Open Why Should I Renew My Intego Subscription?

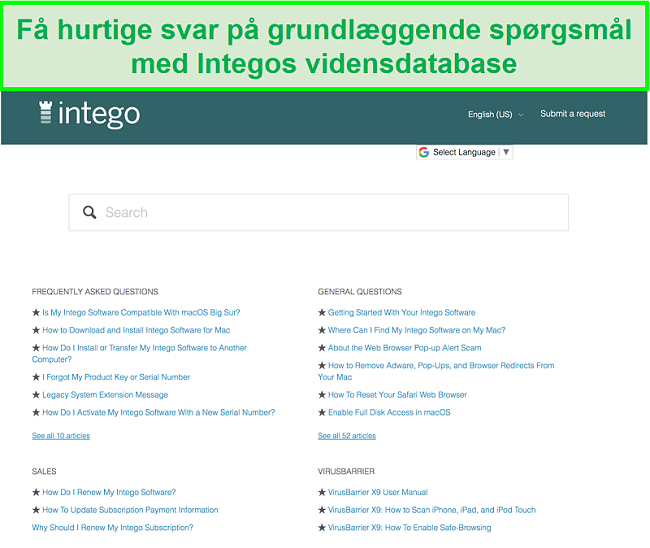pos(113,528)
